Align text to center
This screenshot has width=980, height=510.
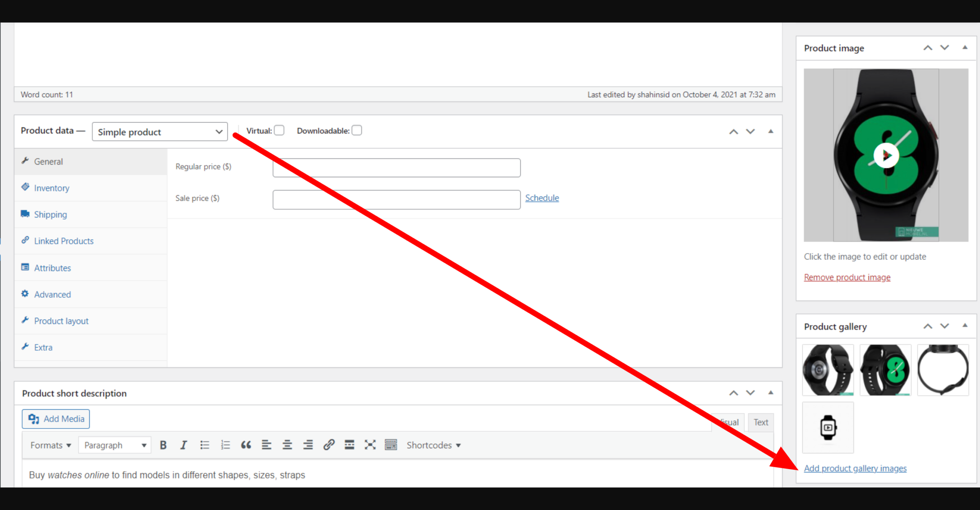(x=287, y=445)
